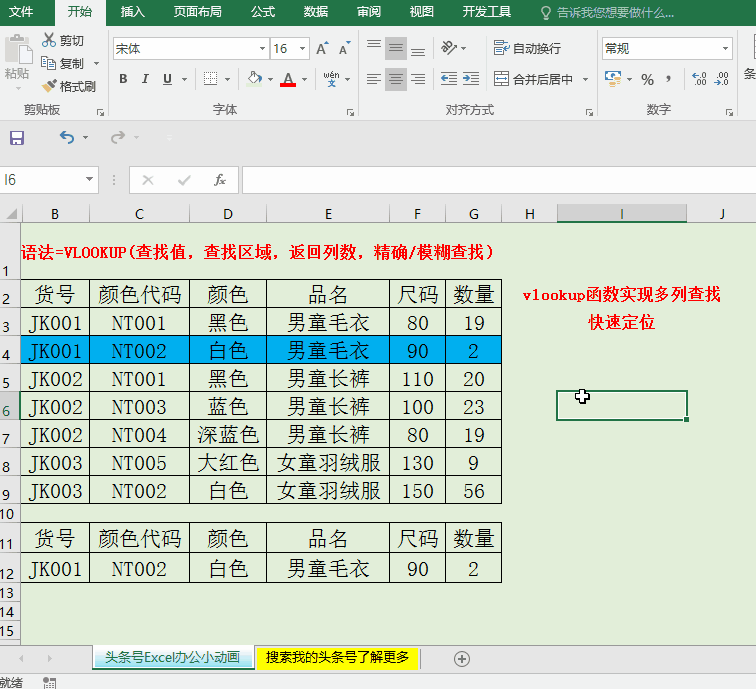The width and height of the screenshot is (756, 689).
Task: Click the redo arrow icon
Action: tap(117, 138)
